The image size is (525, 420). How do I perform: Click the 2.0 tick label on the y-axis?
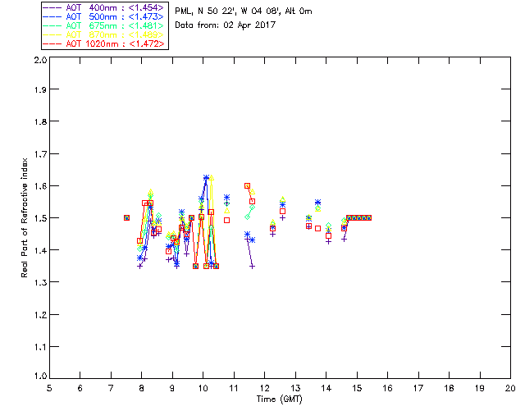click(x=39, y=61)
